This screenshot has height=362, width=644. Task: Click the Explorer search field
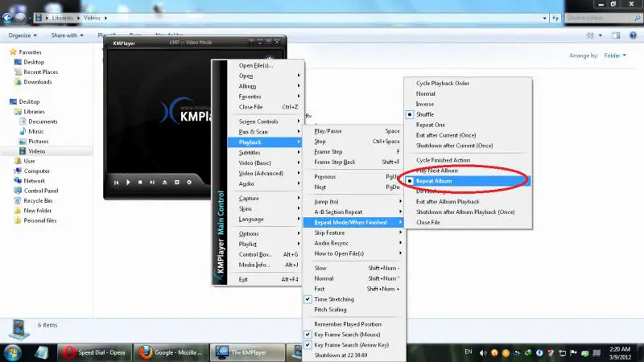(x=602, y=18)
